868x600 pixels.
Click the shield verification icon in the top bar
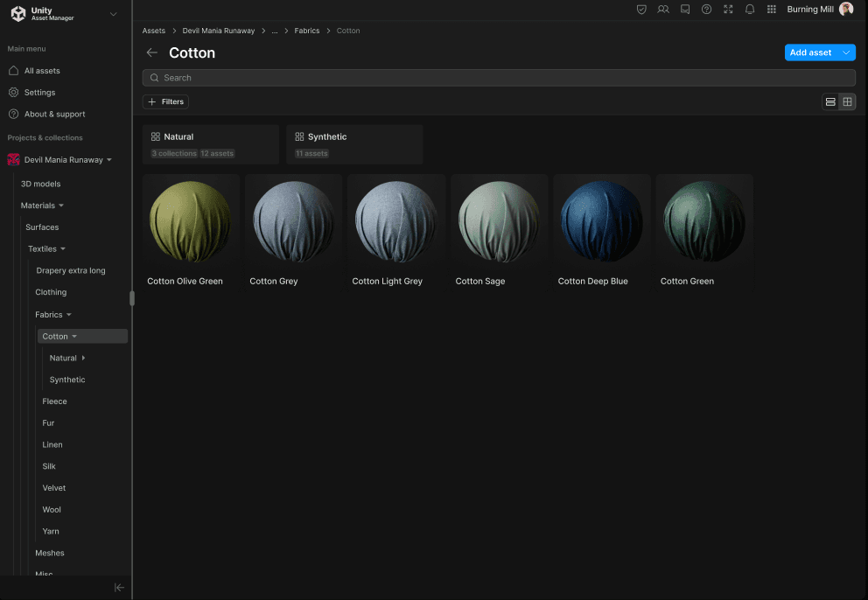[x=641, y=10]
